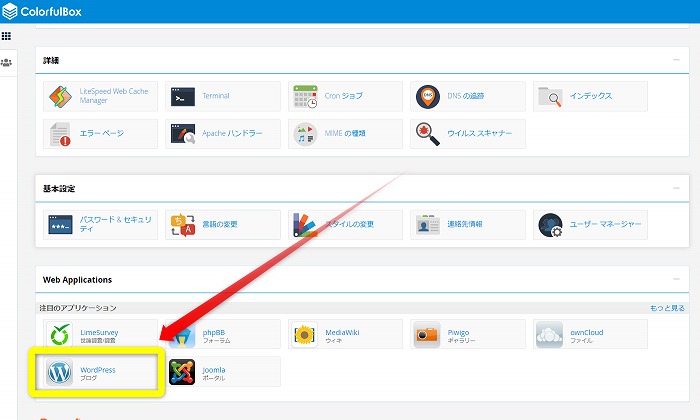700x420 pixels.
Task: Click the LiteSpeed Web Cache Manager icon
Action: pyautogui.click(x=60, y=96)
